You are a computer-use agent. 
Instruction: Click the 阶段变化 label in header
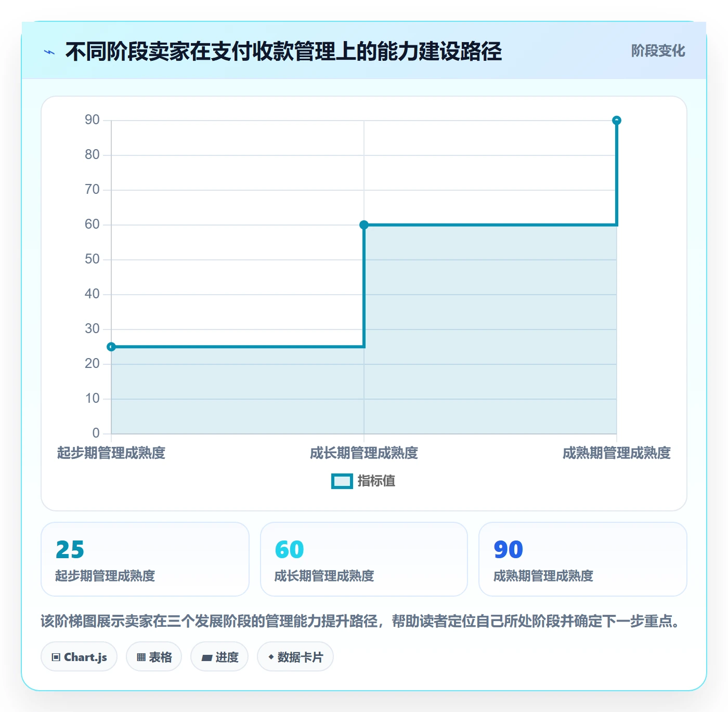[658, 51]
